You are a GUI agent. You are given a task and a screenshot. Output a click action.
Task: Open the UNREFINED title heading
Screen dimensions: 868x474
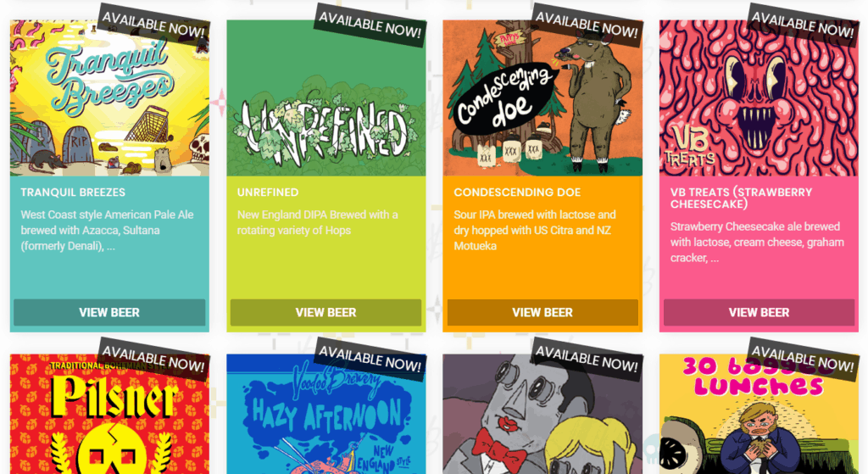268,192
